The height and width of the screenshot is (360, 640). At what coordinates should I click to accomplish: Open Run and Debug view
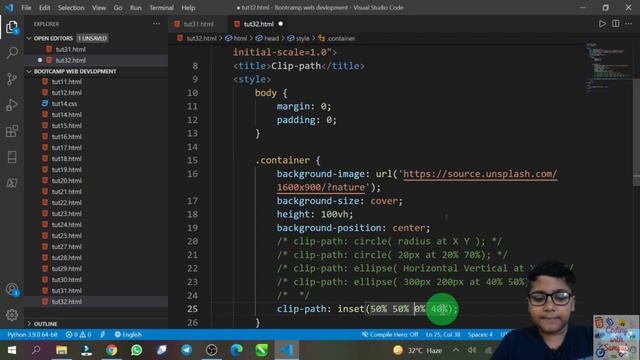(12, 105)
